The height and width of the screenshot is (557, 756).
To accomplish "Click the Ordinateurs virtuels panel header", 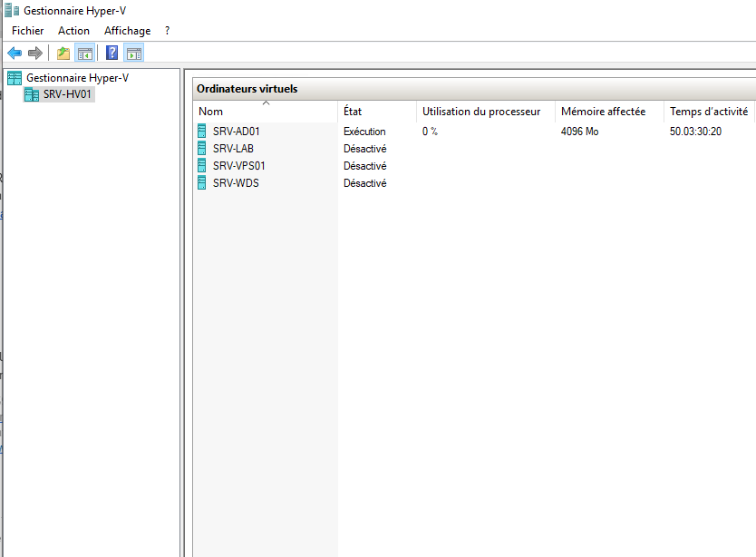I will 474,89.
